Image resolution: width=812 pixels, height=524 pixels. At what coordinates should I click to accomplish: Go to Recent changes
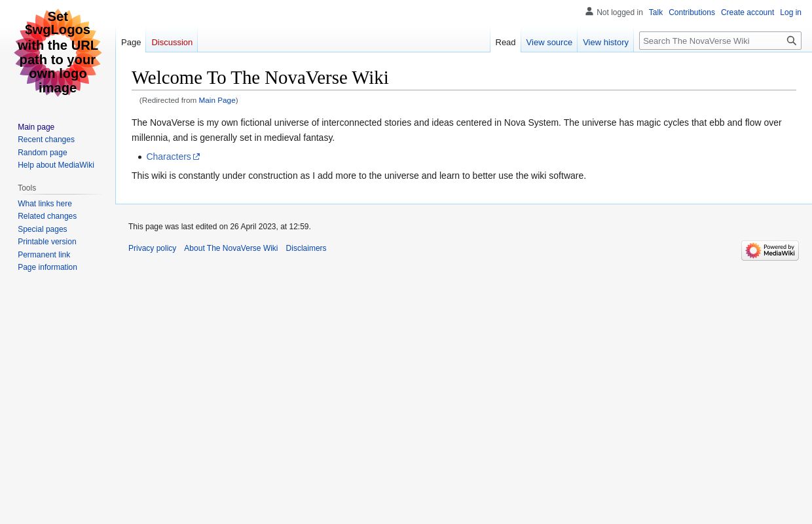pos(46,140)
